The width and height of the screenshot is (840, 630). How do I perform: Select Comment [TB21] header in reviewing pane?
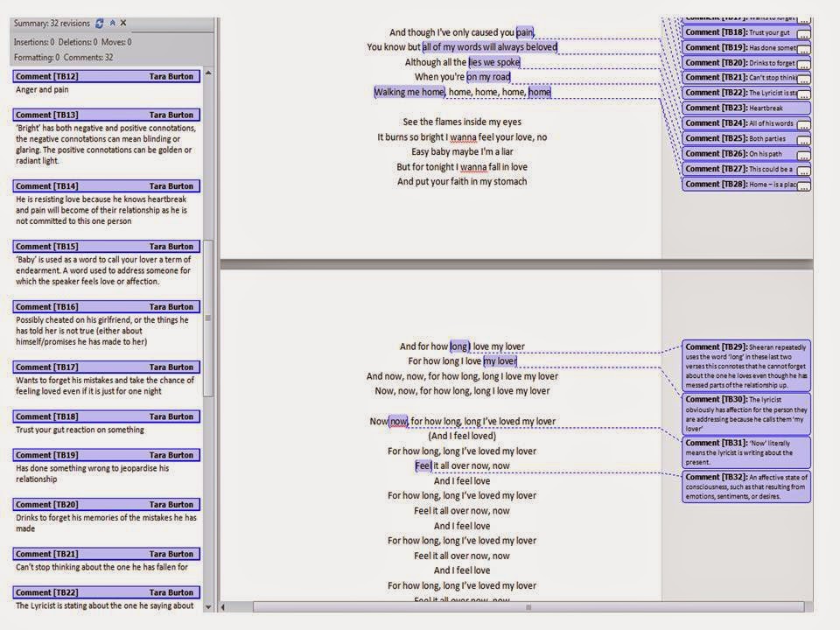point(106,554)
